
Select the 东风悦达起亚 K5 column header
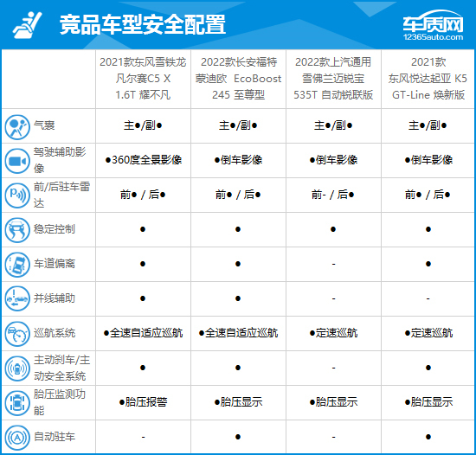pyautogui.click(x=428, y=79)
